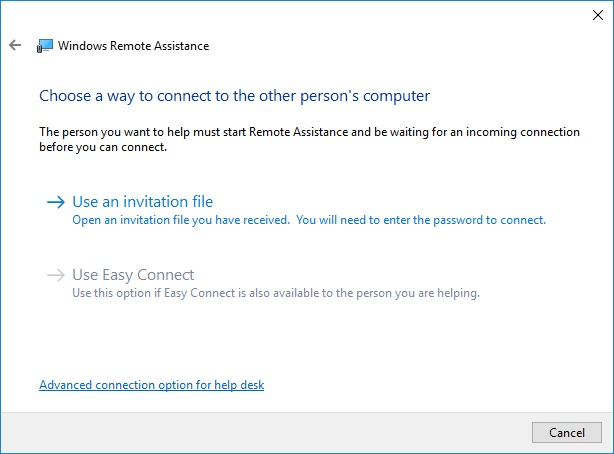Click the Easy Connect description sentence
Image resolution: width=614 pixels, height=454 pixels.
[276, 293]
